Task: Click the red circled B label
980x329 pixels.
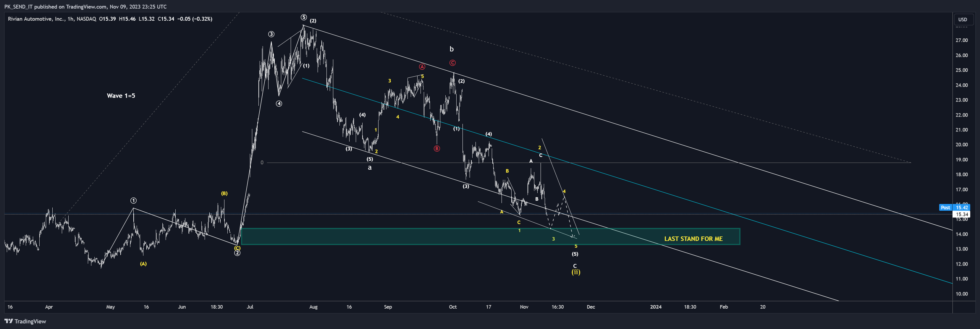Action: [x=437, y=149]
